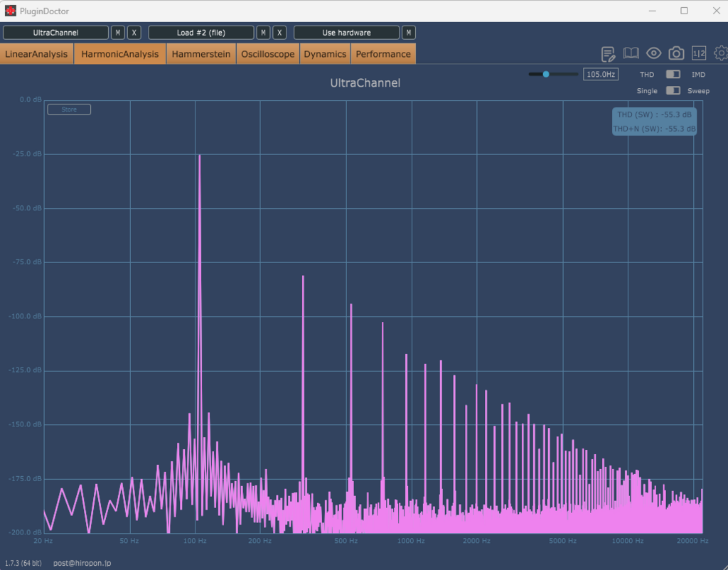728x570 pixels.
Task: Open the notes edit icon
Action: [x=608, y=54]
